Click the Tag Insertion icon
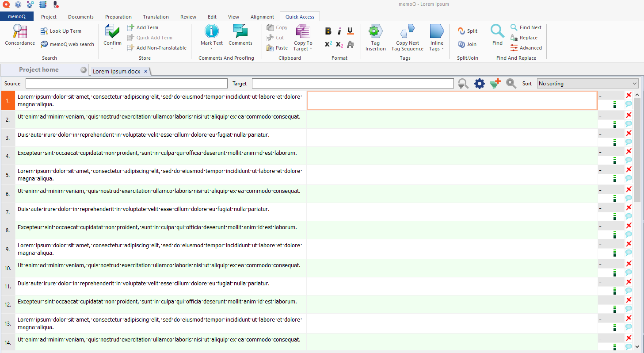Viewport: 644px width, 353px height. [375, 32]
